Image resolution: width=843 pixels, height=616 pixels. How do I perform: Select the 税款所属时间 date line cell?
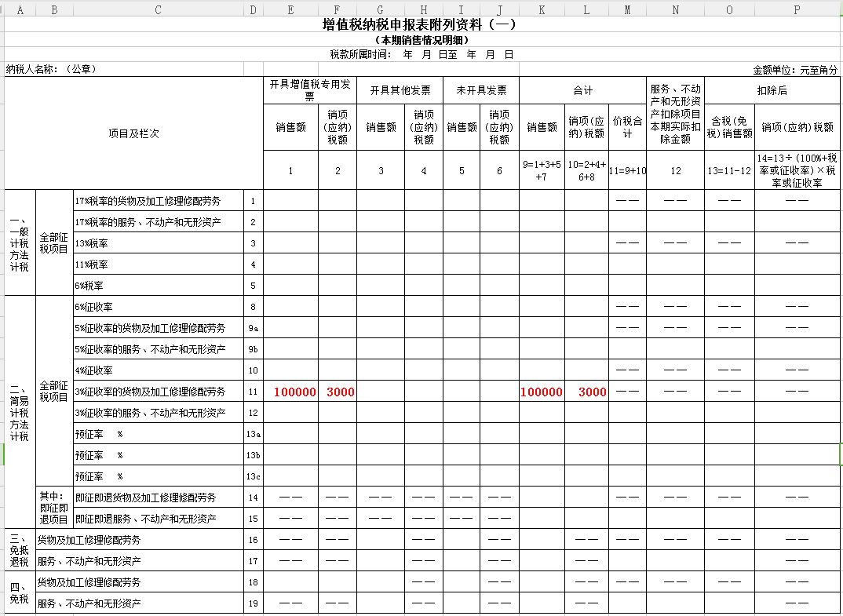click(421, 54)
